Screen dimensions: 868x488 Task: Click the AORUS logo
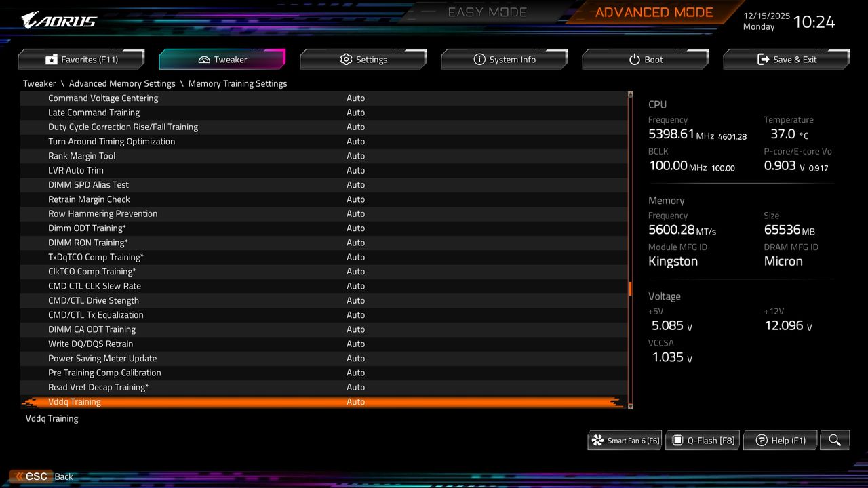pyautogui.click(x=58, y=19)
